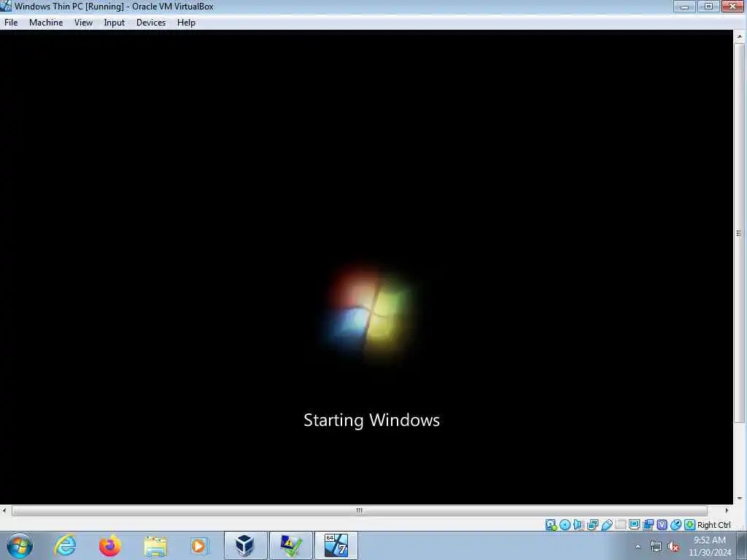Open the File menu
This screenshot has height=560, width=747.
point(10,23)
